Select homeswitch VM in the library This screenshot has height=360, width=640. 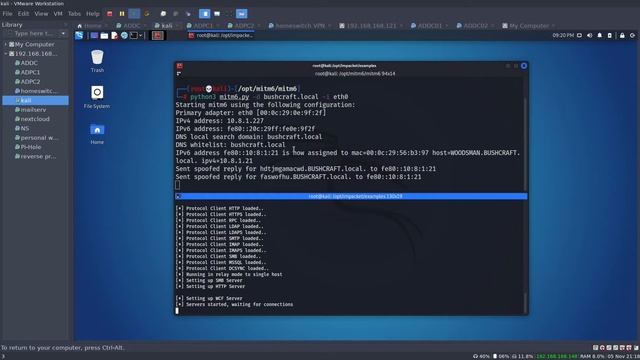[36, 91]
